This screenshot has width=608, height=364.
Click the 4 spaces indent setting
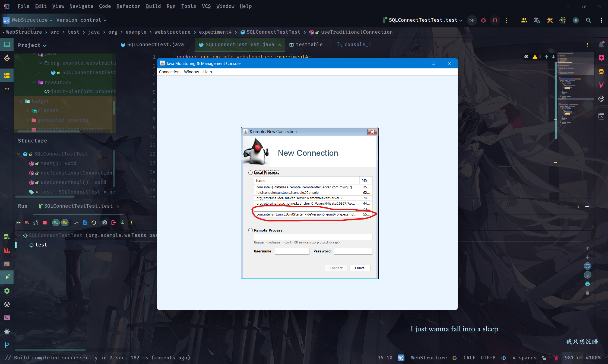(x=524, y=358)
